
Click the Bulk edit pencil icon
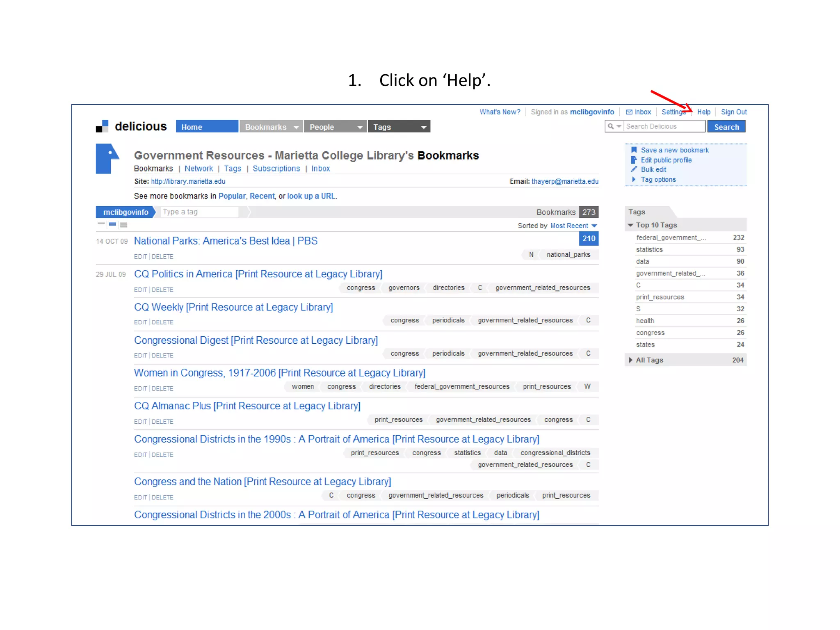click(634, 169)
